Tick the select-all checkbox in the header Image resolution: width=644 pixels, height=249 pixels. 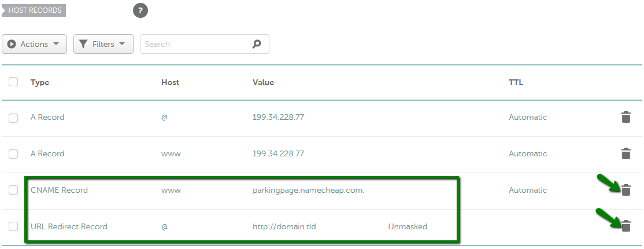(13, 82)
